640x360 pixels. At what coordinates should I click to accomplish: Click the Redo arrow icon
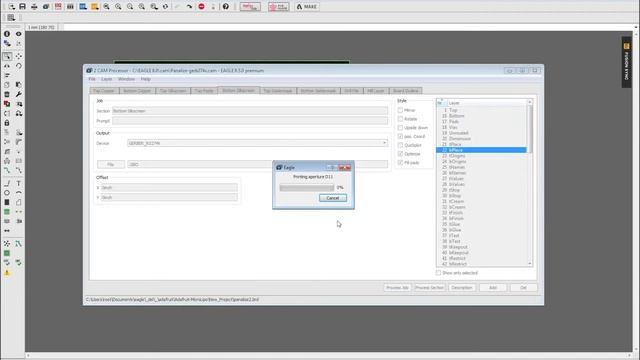click(x=189, y=7)
